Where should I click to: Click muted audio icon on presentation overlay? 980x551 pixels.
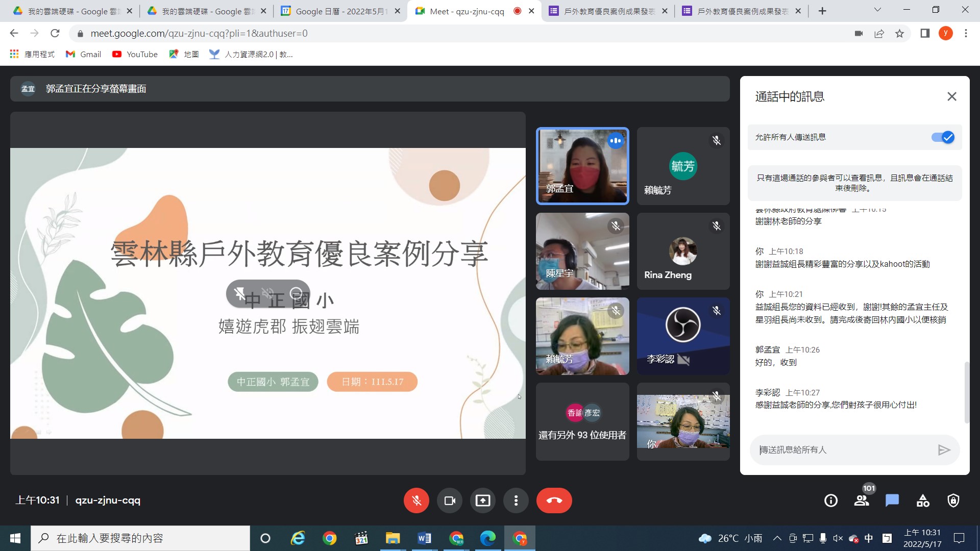point(268,293)
